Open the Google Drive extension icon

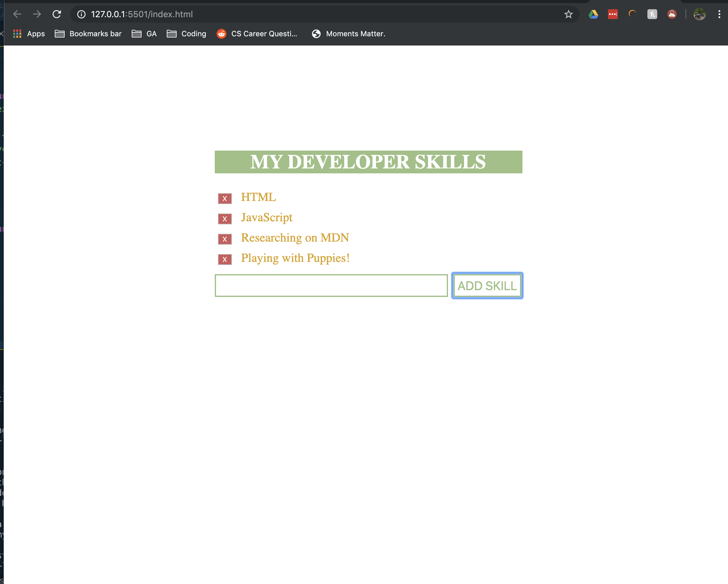coord(593,14)
